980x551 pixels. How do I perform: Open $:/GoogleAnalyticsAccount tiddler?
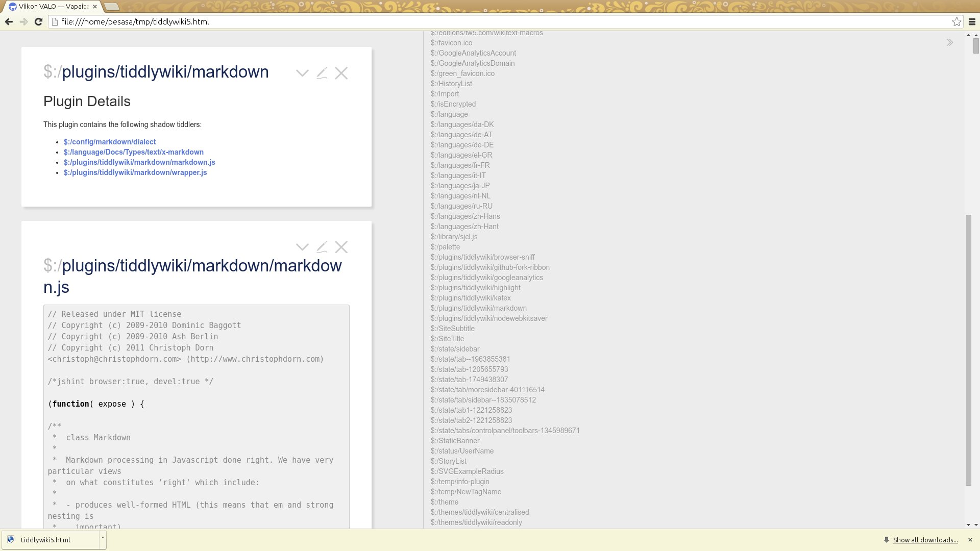point(473,53)
